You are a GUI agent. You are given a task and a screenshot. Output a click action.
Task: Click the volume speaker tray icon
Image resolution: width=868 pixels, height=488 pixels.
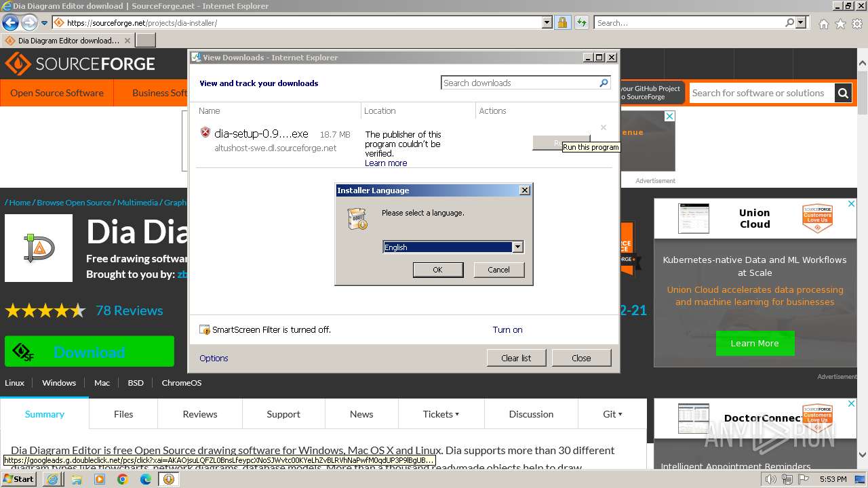[x=770, y=479]
